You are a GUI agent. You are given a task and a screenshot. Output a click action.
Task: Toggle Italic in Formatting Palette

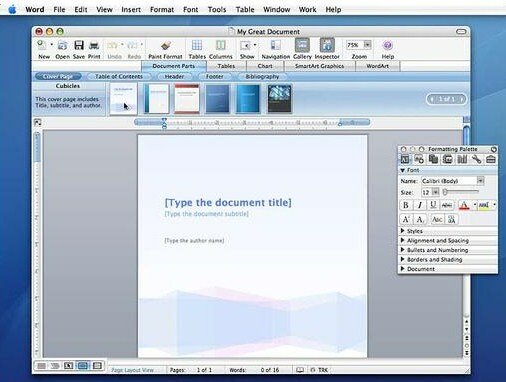tap(420, 205)
